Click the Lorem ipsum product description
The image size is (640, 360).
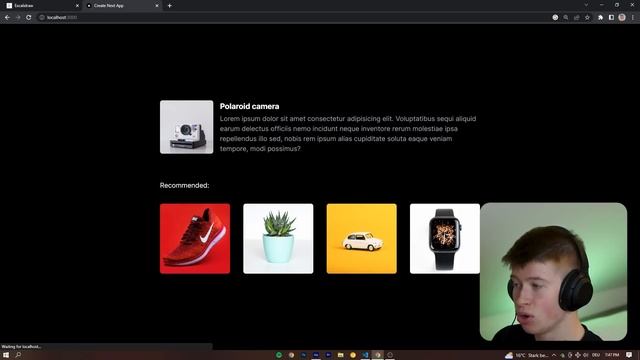[x=348, y=133]
